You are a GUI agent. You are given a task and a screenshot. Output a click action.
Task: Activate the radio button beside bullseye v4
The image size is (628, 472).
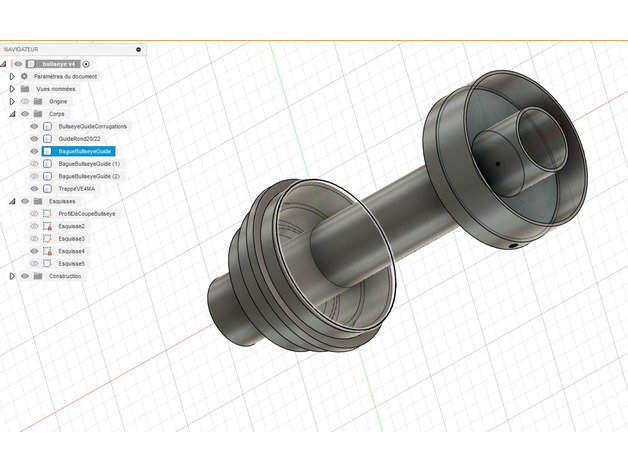[86, 63]
